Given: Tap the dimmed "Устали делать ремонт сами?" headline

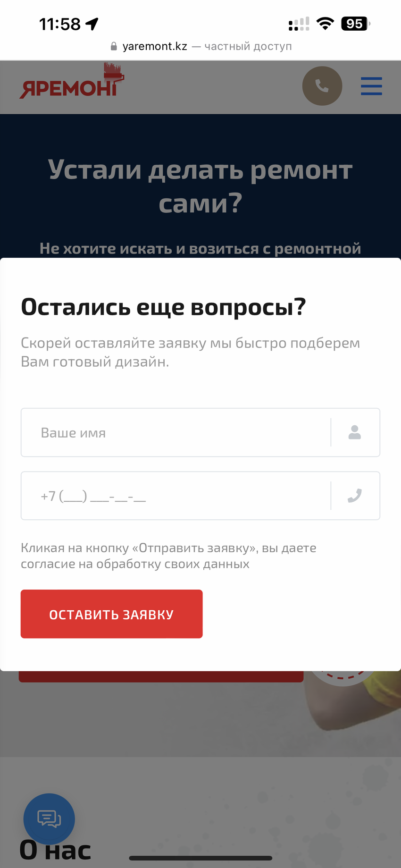Looking at the screenshot, I should click(200, 186).
